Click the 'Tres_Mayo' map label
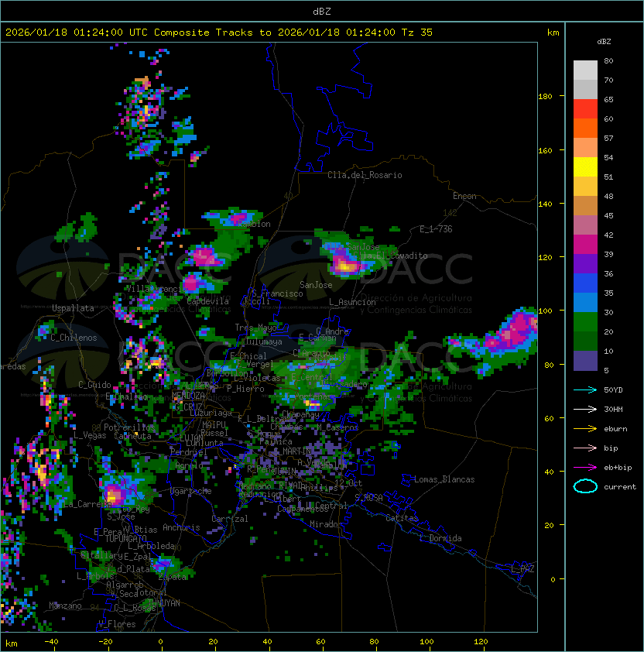This screenshot has height=652, width=644. 255,328
